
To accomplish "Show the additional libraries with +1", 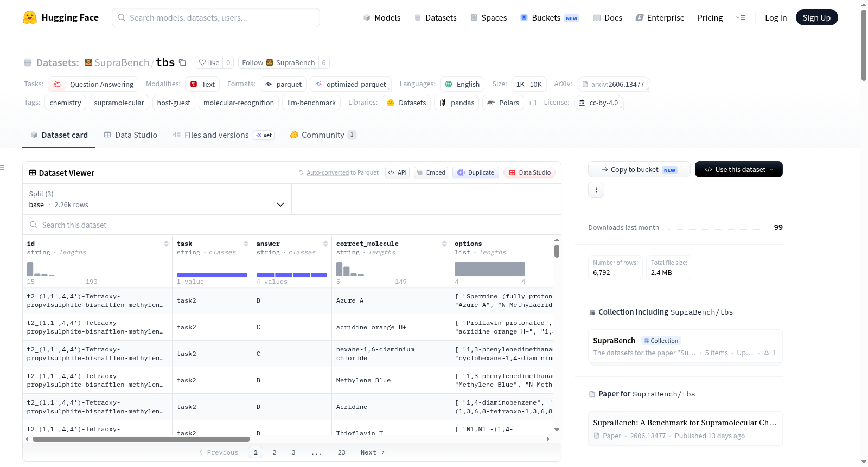I will tap(533, 103).
